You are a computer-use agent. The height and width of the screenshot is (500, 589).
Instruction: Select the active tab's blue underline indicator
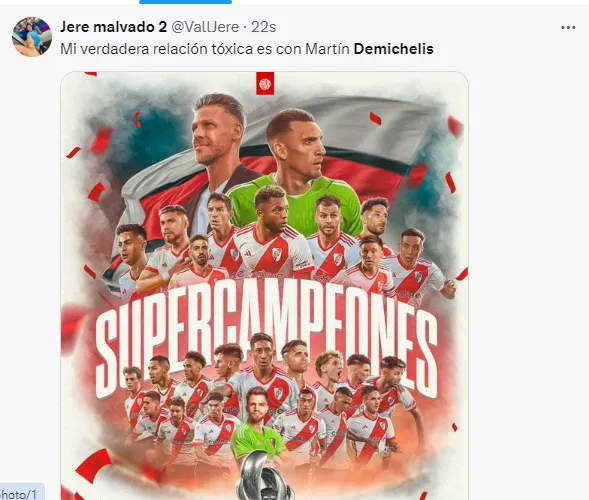(x=185, y=2)
